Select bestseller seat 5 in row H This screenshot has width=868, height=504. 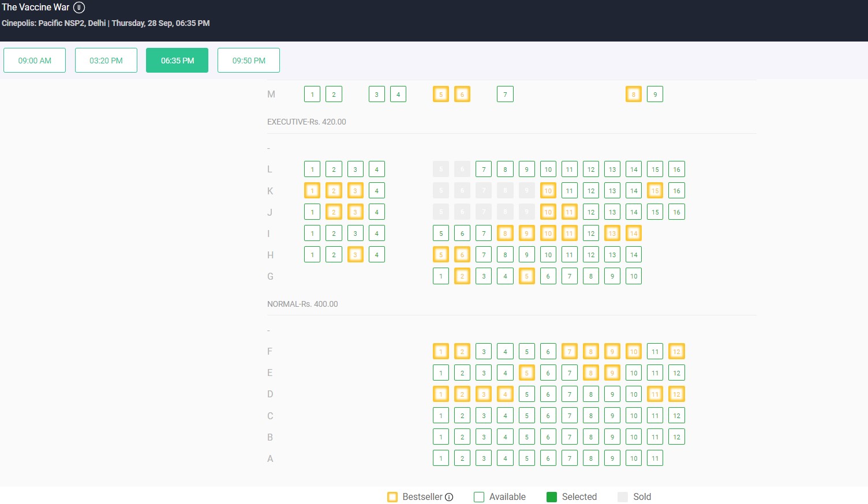(x=441, y=255)
